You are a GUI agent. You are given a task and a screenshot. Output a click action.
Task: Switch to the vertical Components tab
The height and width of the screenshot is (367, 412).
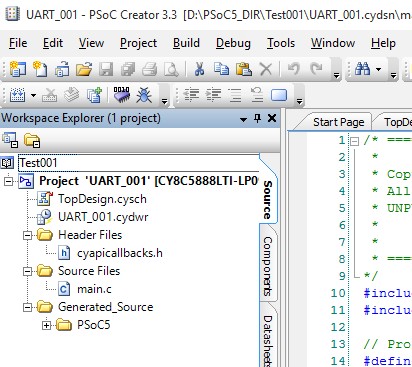coord(268,266)
